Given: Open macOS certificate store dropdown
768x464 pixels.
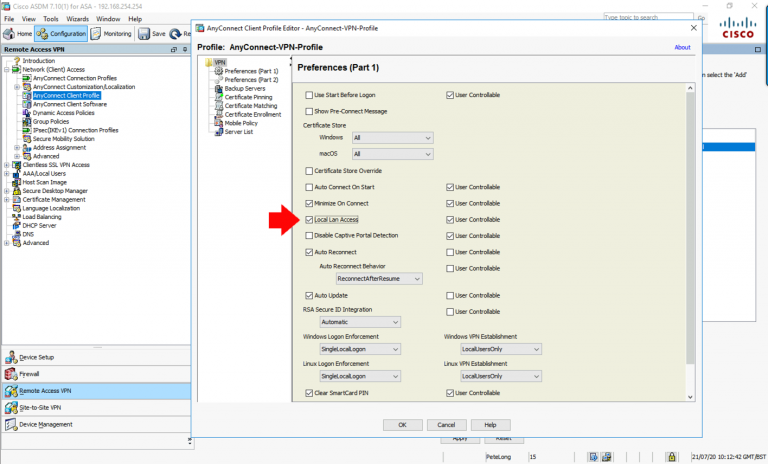Looking at the screenshot, I should 393,154.
